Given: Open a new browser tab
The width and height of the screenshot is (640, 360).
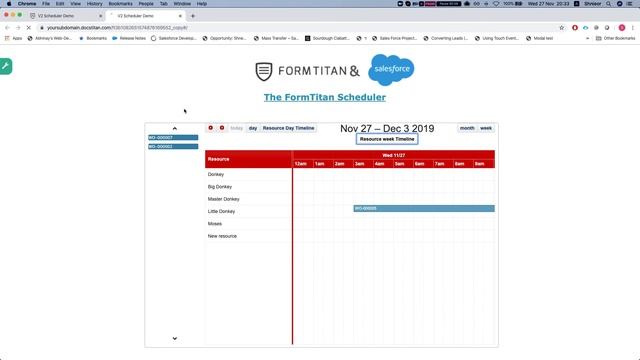Looking at the screenshot, I should point(193,16).
